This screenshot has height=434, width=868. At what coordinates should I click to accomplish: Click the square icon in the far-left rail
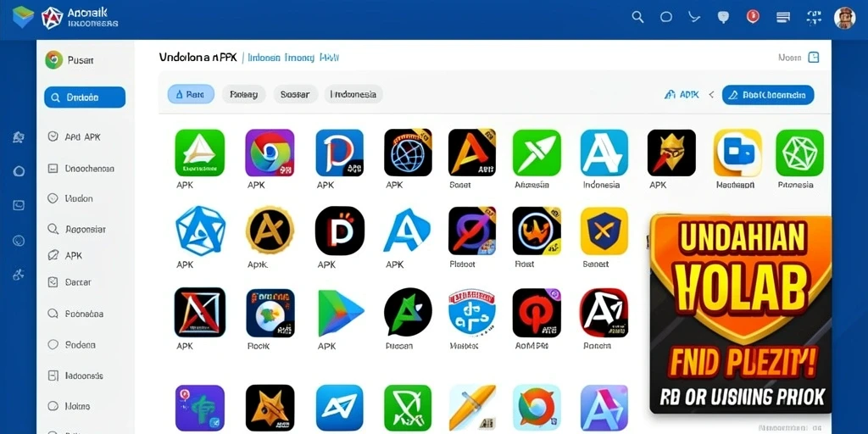click(x=19, y=205)
